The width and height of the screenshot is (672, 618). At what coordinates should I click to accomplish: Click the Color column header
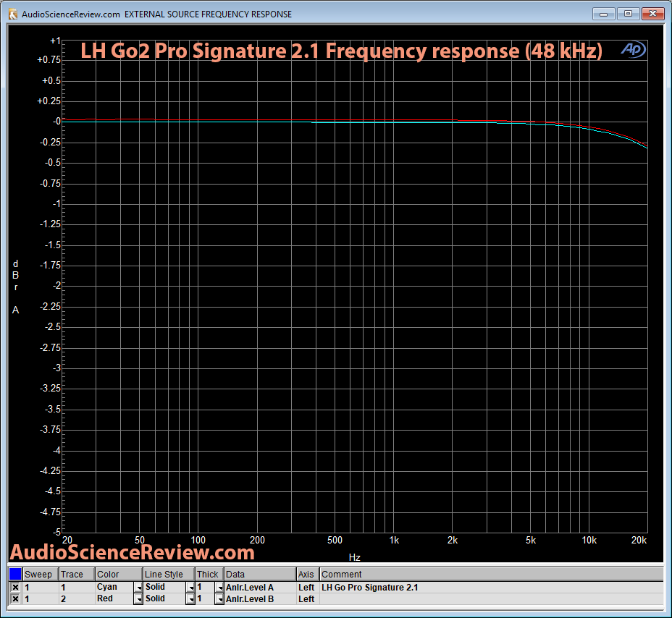click(x=119, y=574)
